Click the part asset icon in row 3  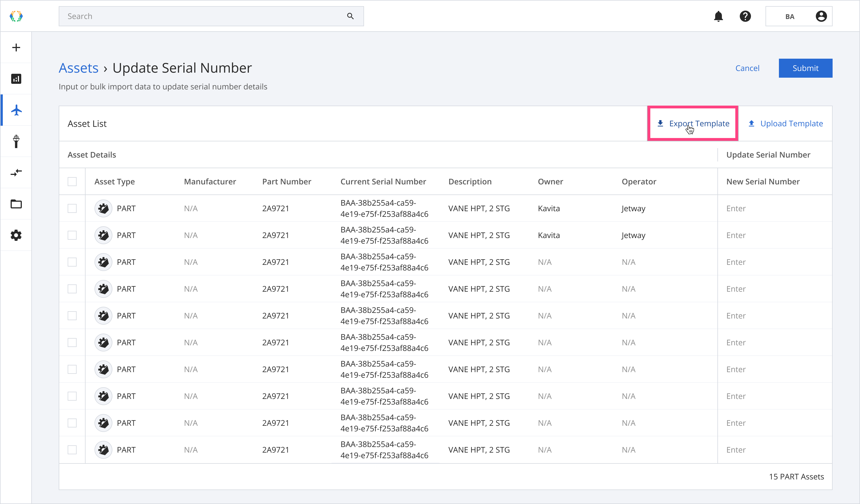coord(102,261)
